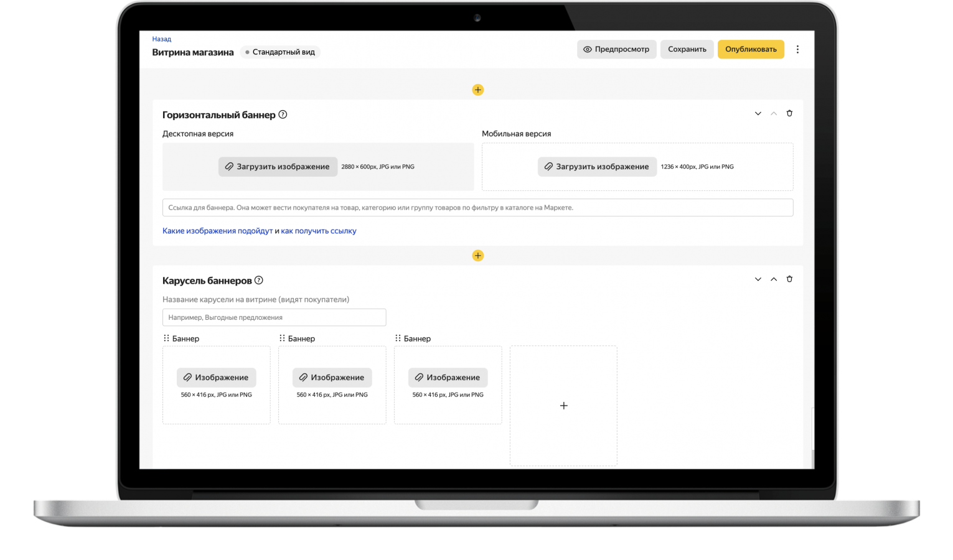Focus the banner link input field
The height and width of the screenshot is (560, 953).
477,208
